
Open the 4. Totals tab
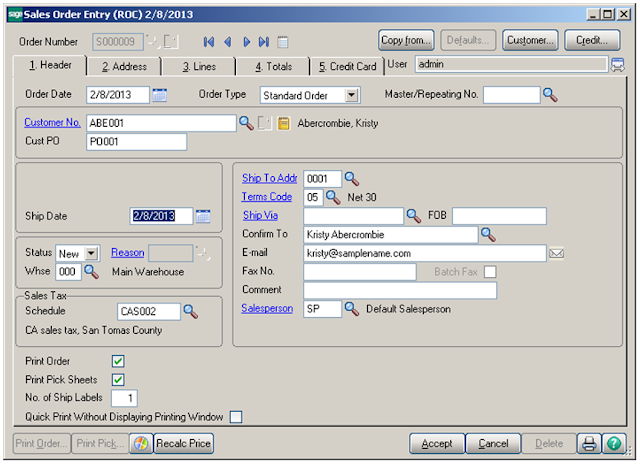point(272,66)
